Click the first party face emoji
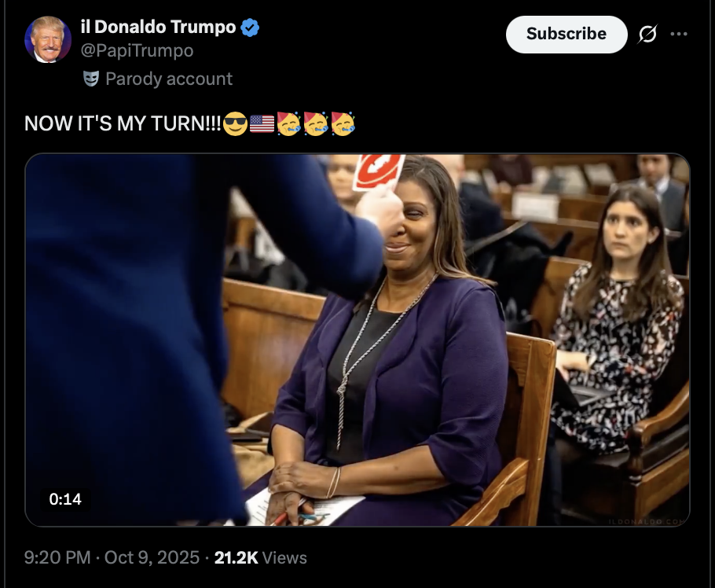This screenshot has height=588, width=715. [289, 123]
